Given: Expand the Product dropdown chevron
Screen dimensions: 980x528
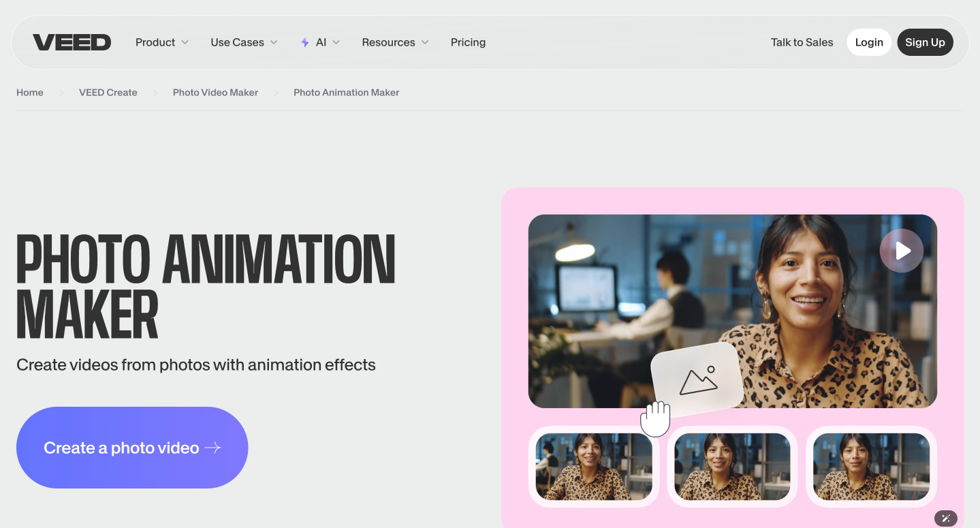Looking at the screenshot, I should pos(185,42).
